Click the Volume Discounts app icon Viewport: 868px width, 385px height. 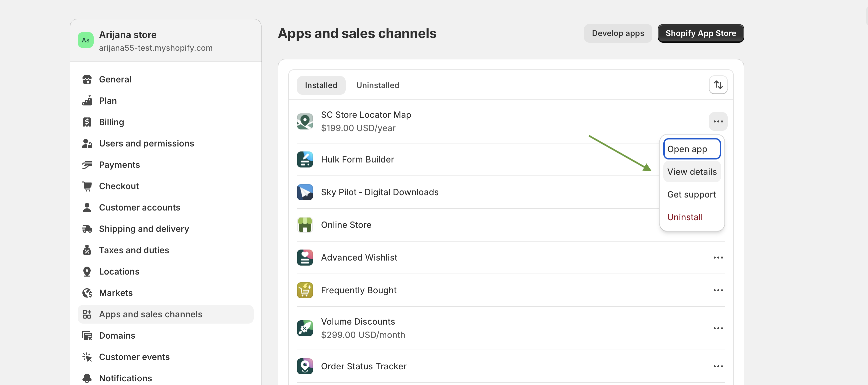click(305, 328)
